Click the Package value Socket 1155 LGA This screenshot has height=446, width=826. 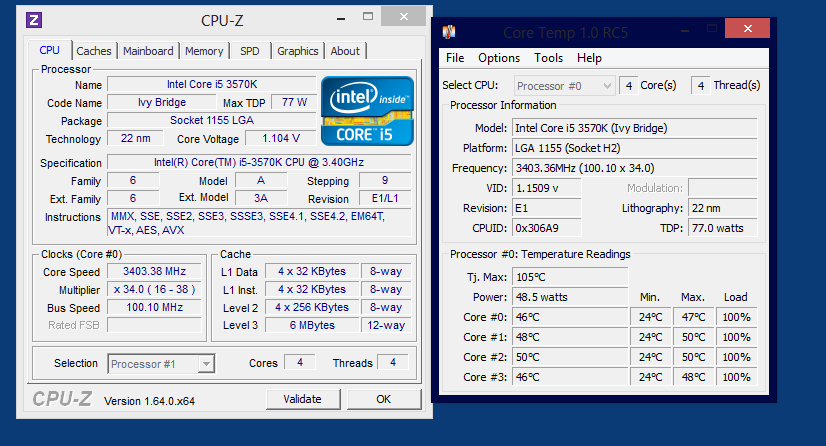pos(212,120)
